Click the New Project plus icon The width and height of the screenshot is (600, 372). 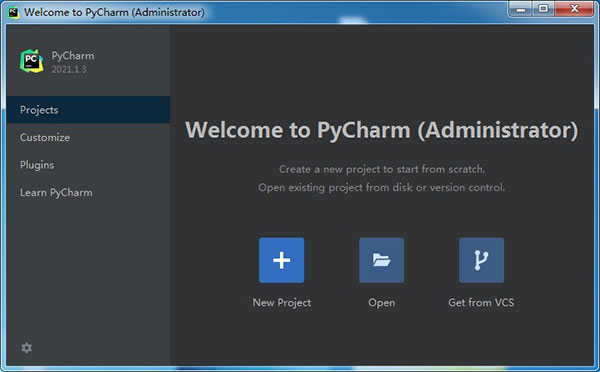281,260
